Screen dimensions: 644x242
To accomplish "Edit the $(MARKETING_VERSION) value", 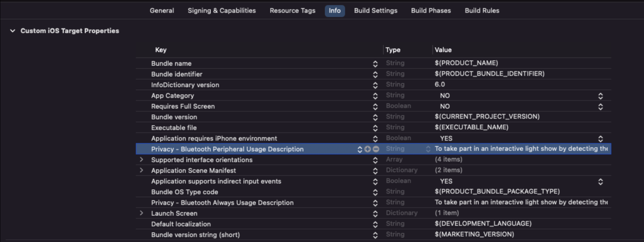I will click(474, 234).
